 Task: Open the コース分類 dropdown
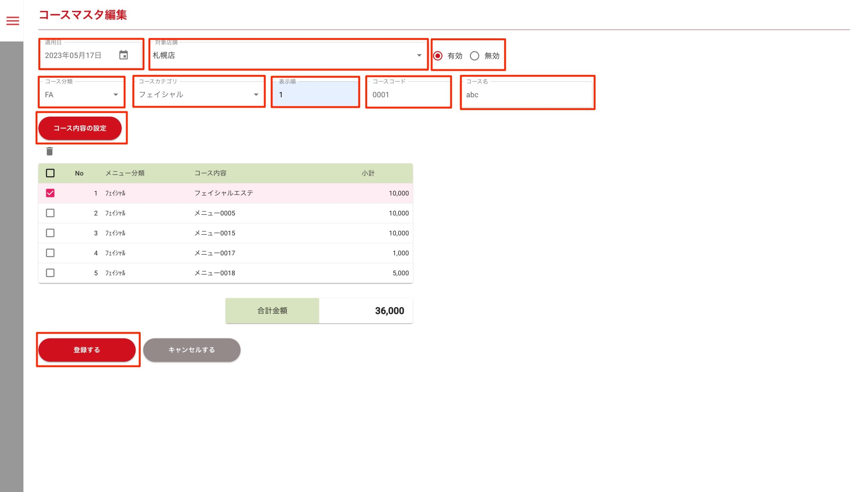pos(116,95)
